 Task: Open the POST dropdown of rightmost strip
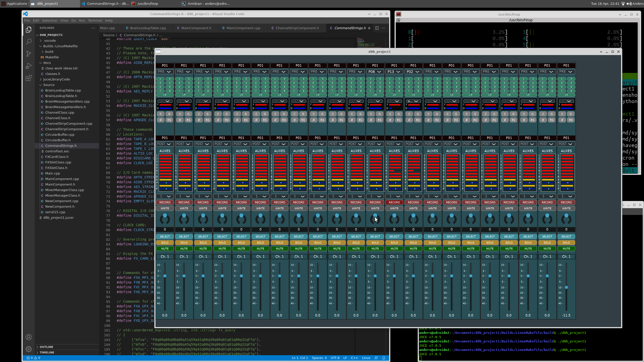(566, 144)
